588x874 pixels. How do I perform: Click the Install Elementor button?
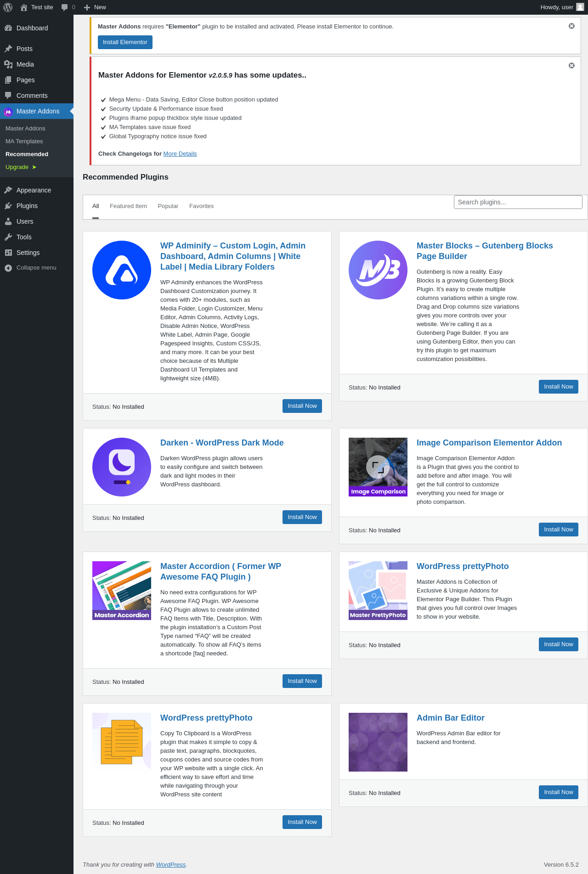tap(125, 42)
